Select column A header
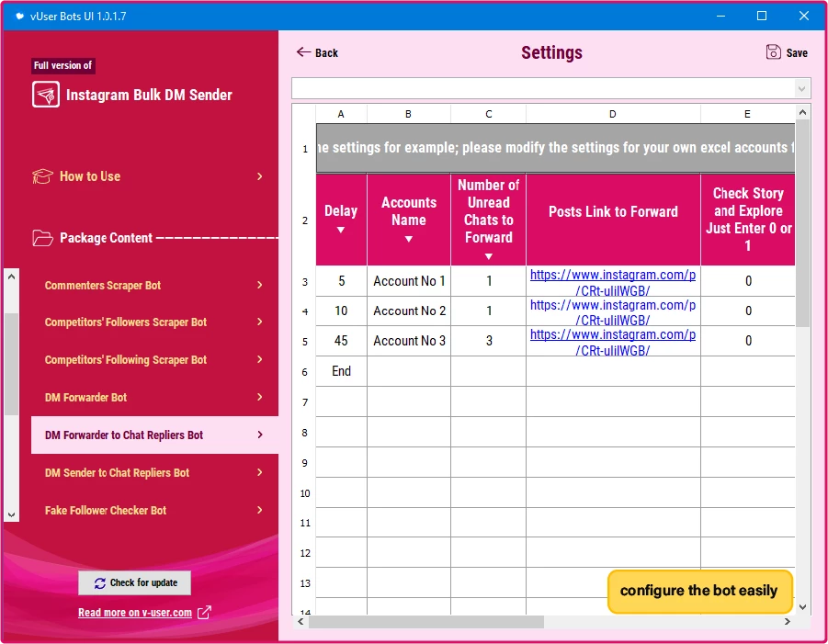 pos(341,114)
